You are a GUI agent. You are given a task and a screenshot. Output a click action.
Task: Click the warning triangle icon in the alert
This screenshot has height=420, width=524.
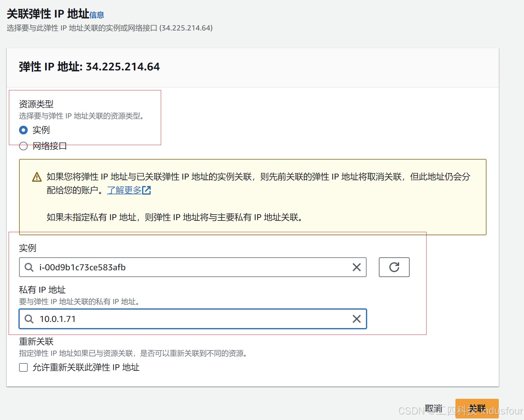[37, 177]
